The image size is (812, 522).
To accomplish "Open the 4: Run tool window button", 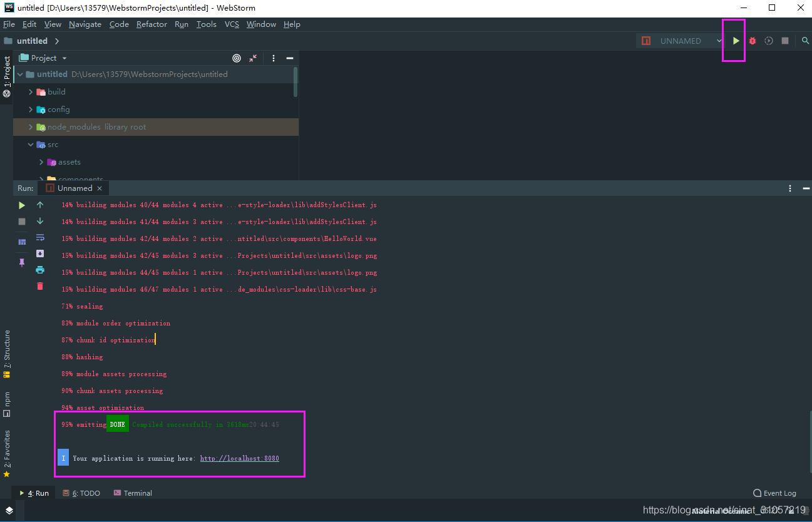I will coord(34,493).
